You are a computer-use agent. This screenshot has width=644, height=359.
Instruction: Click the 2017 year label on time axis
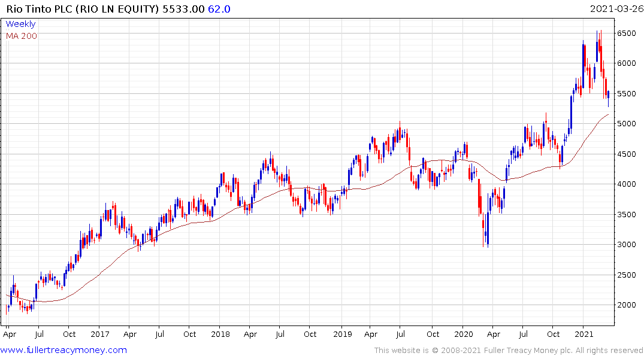point(100,334)
